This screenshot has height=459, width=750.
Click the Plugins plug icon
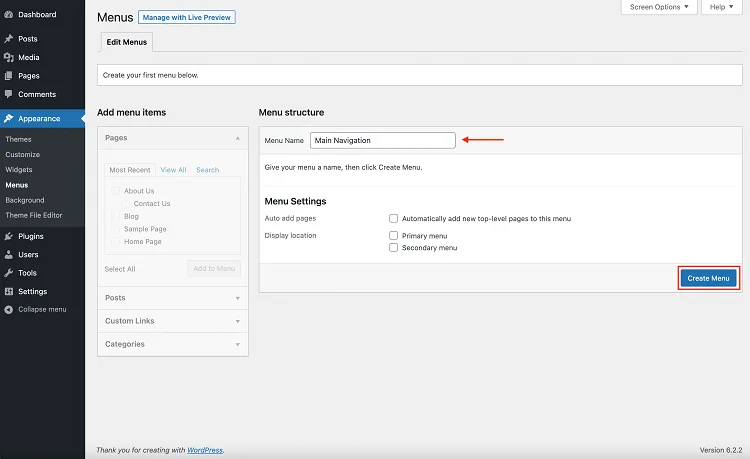point(8,236)
